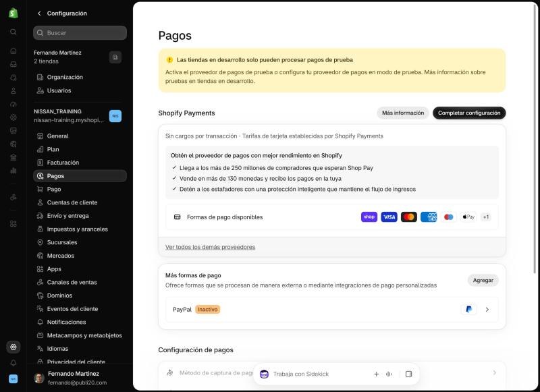Click the plus icon in Sidekick bar
This screenshot has height=392, width=540.
(377, 374)
